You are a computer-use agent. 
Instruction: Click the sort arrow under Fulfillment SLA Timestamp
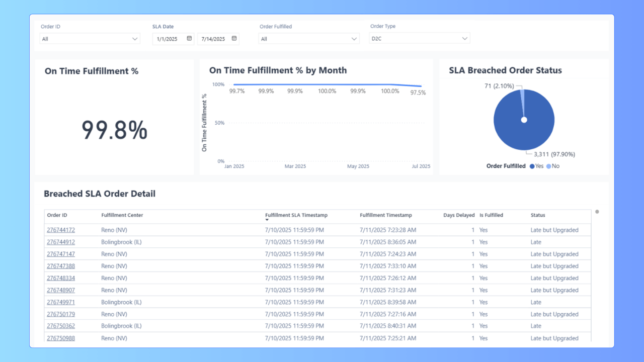click(267, 220)
